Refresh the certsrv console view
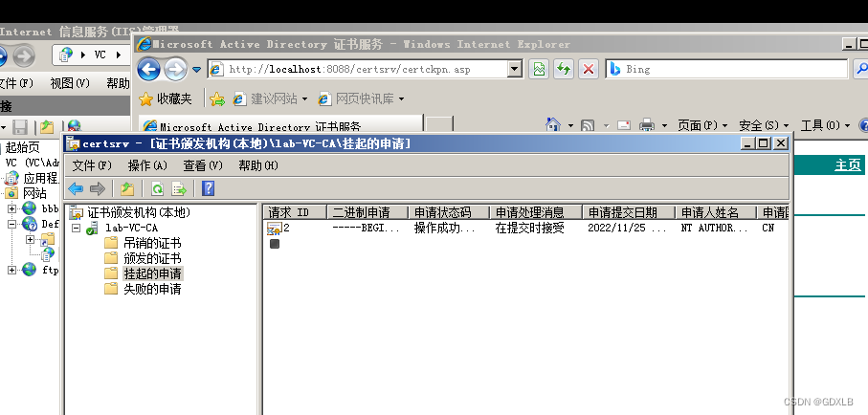Viewport: 868px width, 415px height. pyautogui.click(x=158, y=189)
